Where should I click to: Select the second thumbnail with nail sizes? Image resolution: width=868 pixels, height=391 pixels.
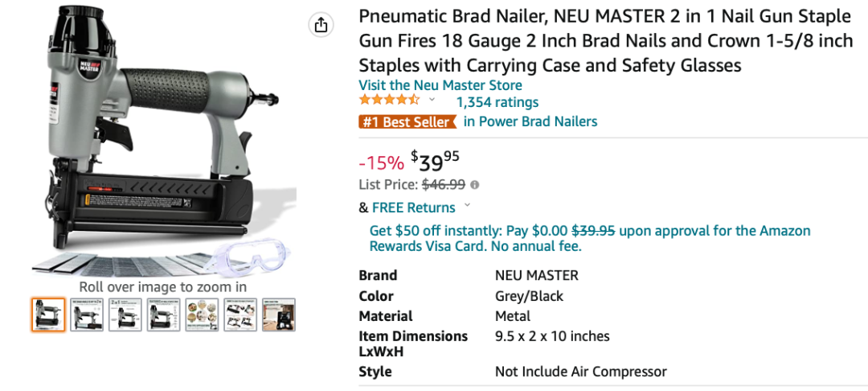click(87, 315)
